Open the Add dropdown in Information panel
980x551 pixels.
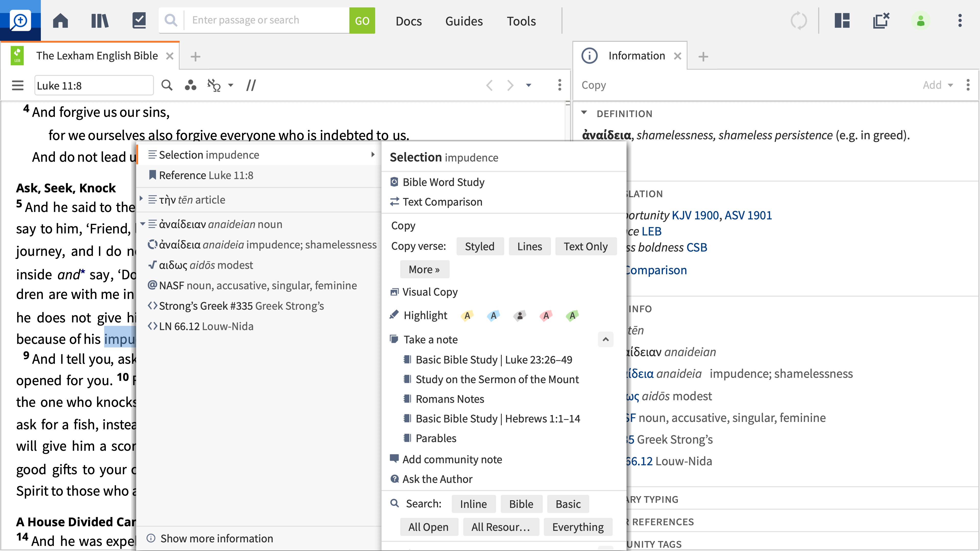point(938,85)
